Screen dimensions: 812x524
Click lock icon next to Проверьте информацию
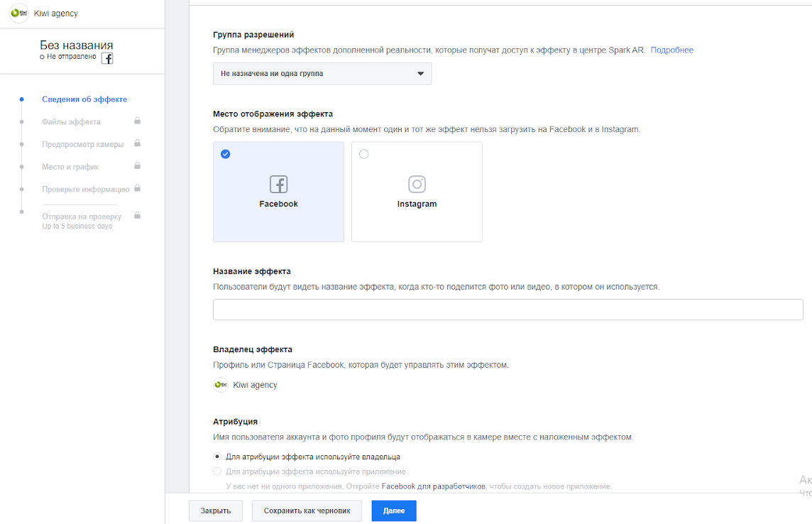(137, 188)
